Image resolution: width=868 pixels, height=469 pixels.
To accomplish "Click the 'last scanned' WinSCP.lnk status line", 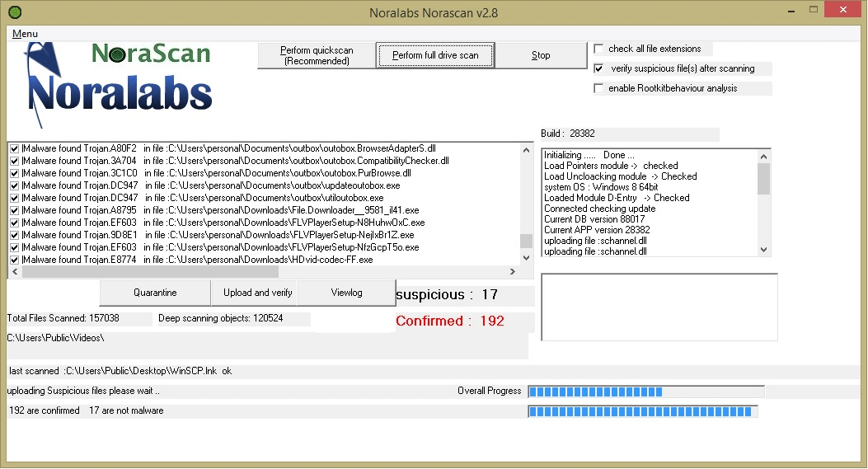I will [x=120, y=371].
